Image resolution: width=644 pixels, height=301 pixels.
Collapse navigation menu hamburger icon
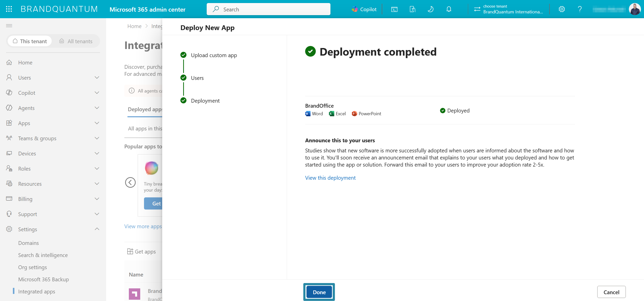(9, 26)
